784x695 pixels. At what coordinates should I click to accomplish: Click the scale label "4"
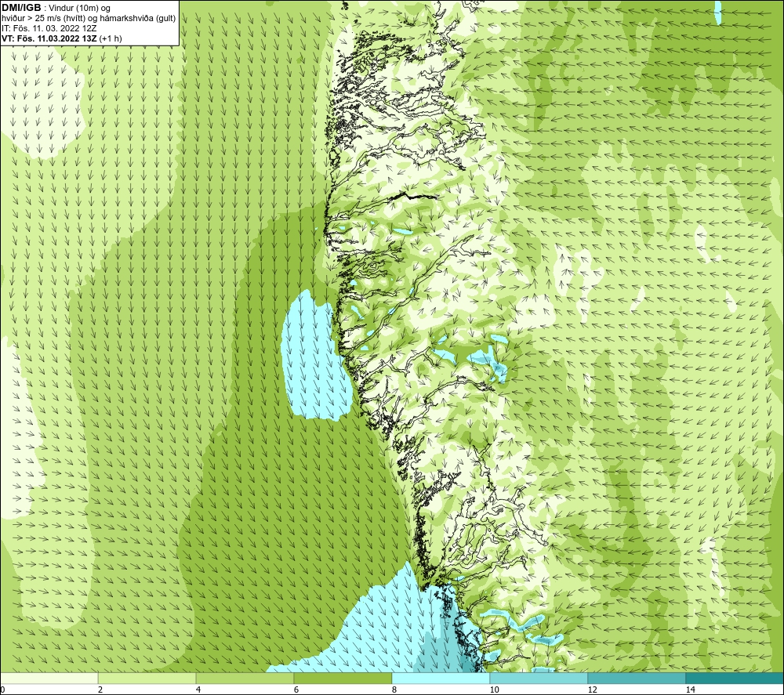pos(198,690)
